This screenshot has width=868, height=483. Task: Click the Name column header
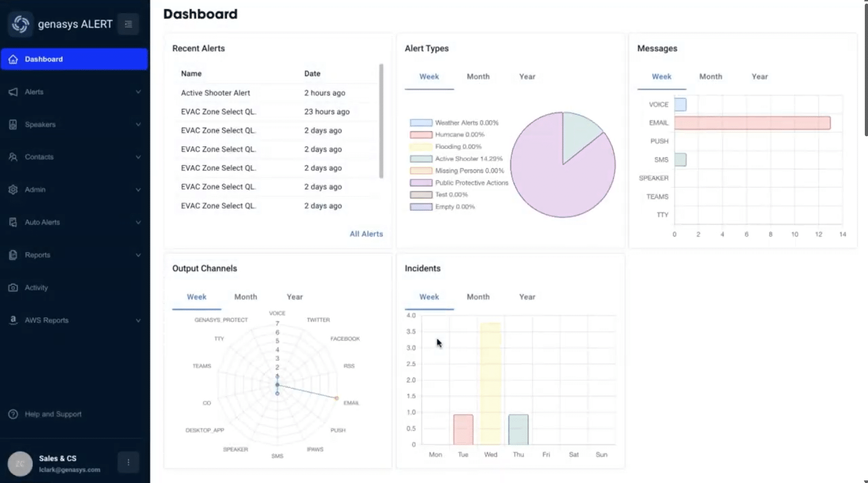pos(191,74)
